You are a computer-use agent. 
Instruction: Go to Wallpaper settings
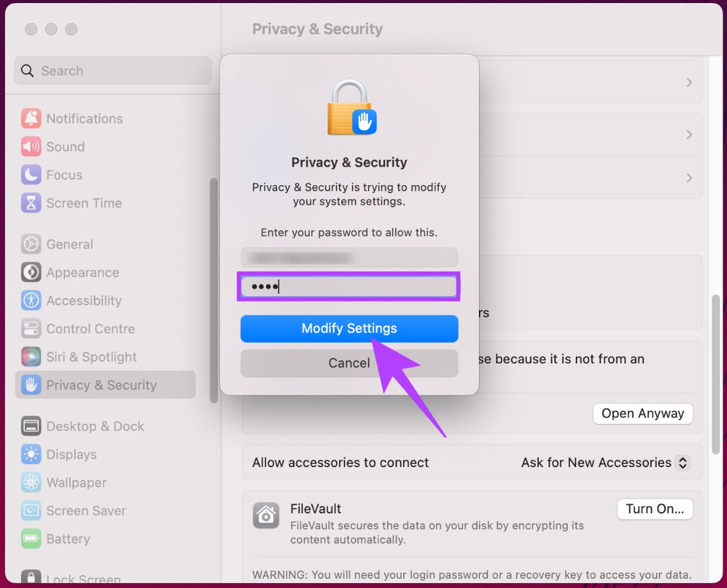(x=76, y=482)
